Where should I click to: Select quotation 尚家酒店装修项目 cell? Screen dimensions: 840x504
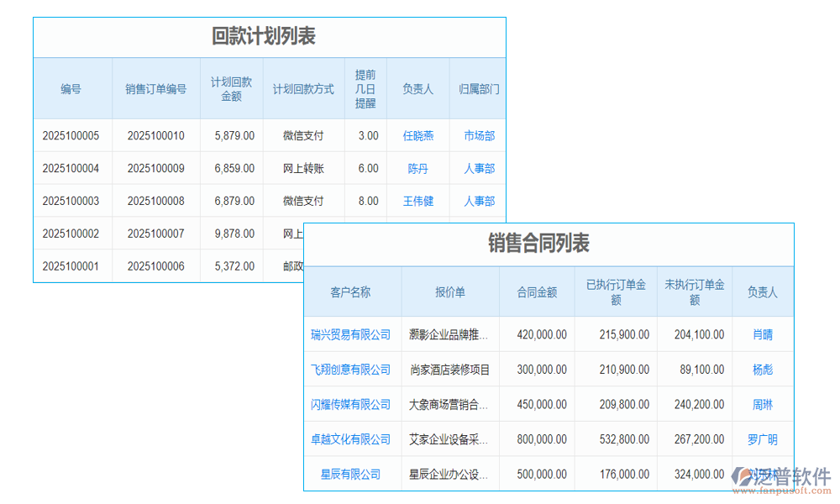coord(449,370)
